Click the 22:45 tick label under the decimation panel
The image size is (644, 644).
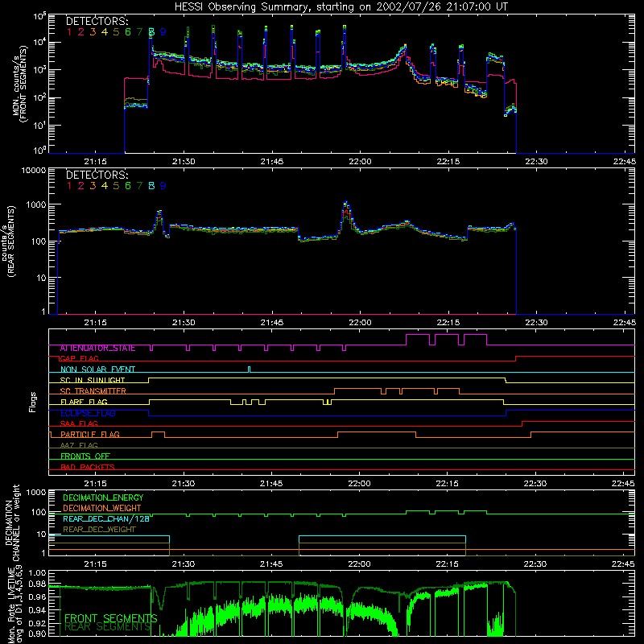[x=623, y=564]
